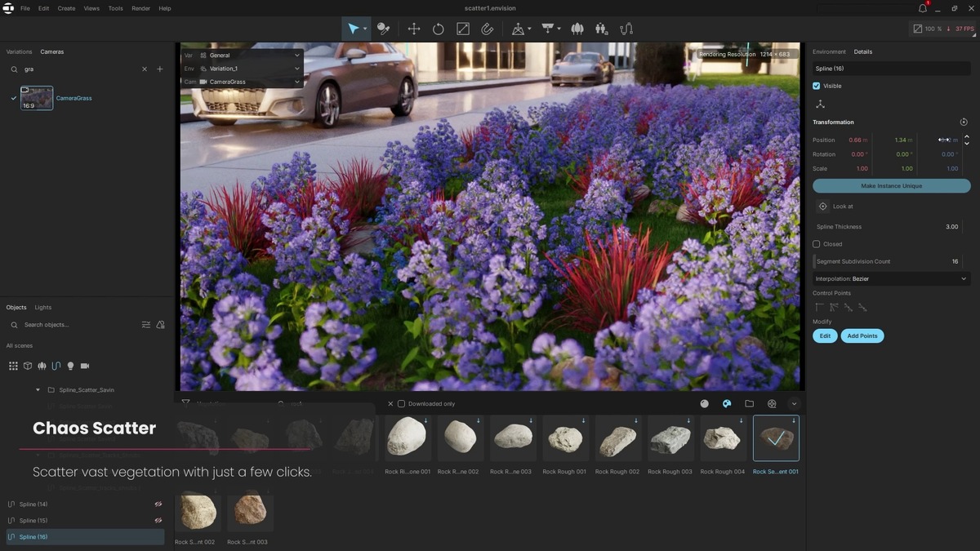Click the pivot axis tool icon

click(x=518, y=29)
